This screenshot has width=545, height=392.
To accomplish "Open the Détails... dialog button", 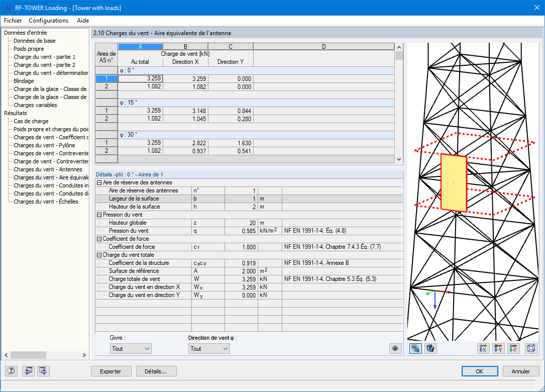I will [156, 371].
